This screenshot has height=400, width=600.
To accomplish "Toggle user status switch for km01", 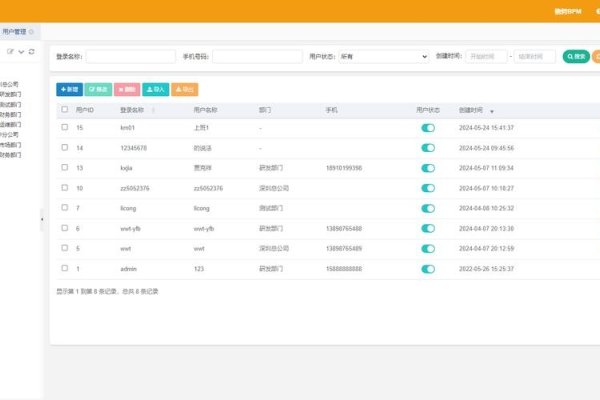I will [x=428, y=128].
